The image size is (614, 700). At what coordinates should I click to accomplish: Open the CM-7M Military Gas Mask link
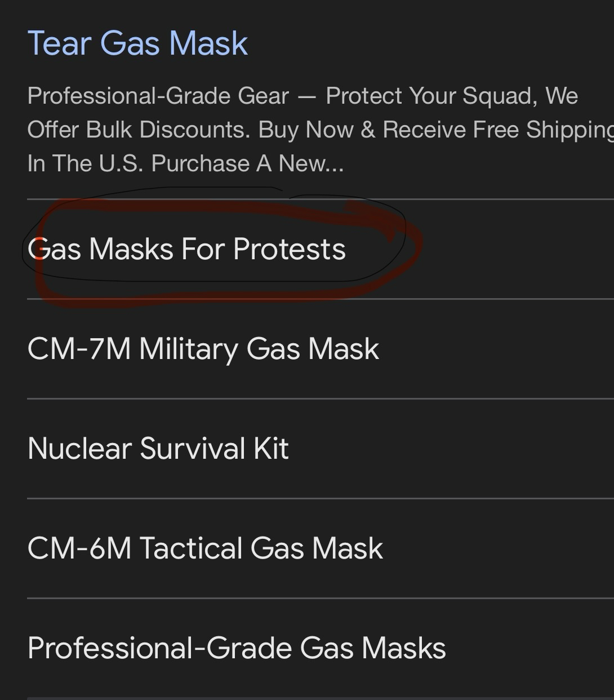[203, 348]
